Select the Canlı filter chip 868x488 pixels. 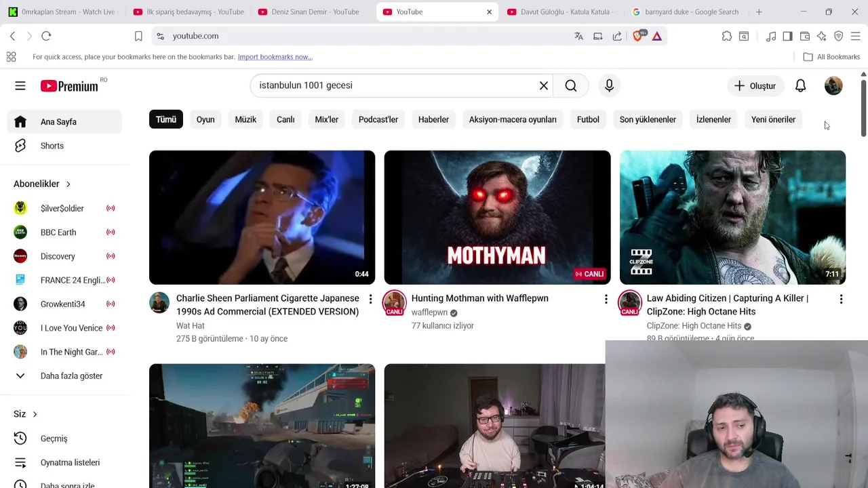point(285,119)
